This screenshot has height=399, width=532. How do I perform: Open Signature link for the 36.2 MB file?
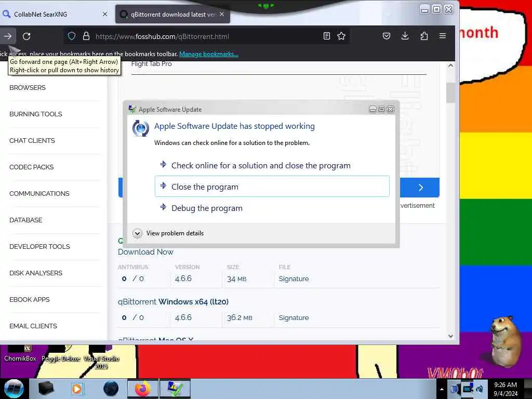(x=294, y=317)
